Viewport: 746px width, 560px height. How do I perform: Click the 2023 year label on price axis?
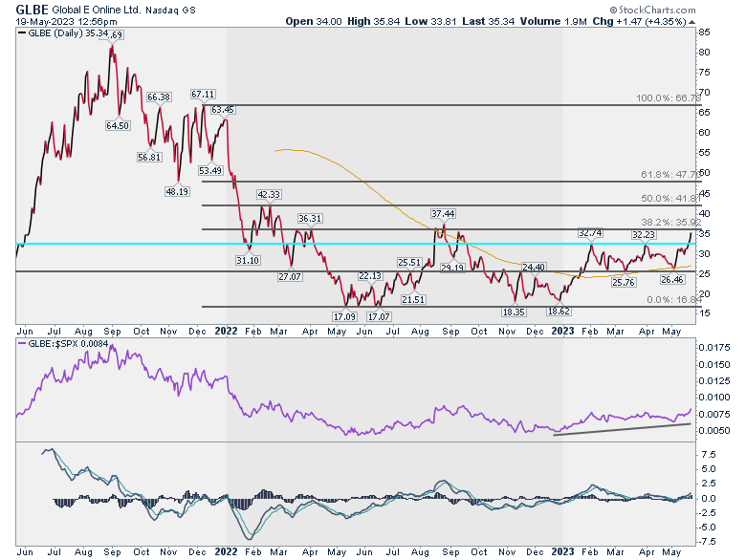click(562, 331)
